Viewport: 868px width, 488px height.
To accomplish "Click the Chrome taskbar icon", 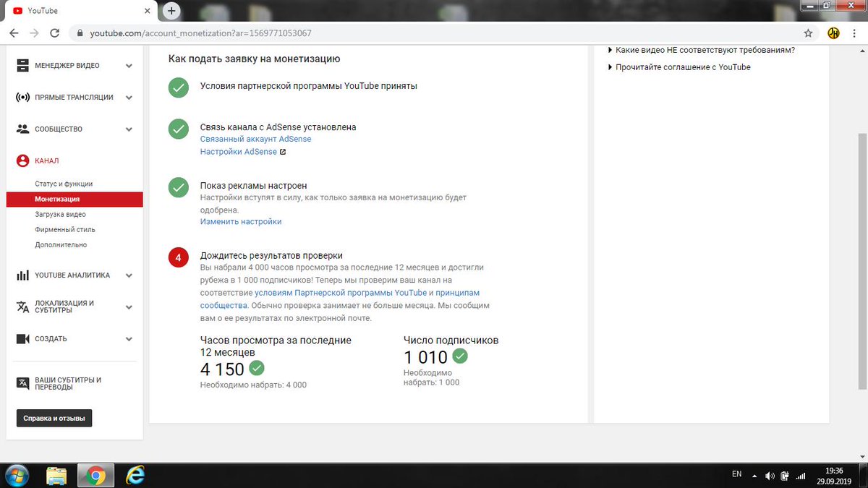I will coord(95,476).
